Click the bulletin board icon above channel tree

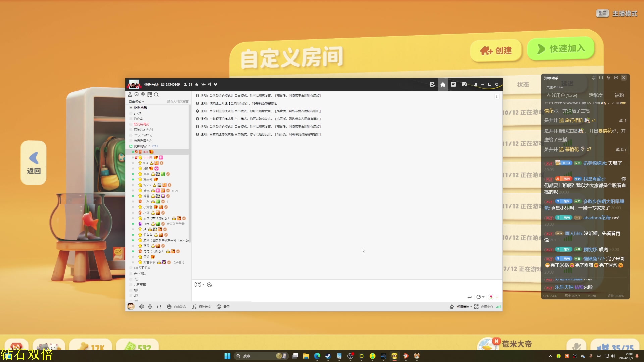coord(150,95)
